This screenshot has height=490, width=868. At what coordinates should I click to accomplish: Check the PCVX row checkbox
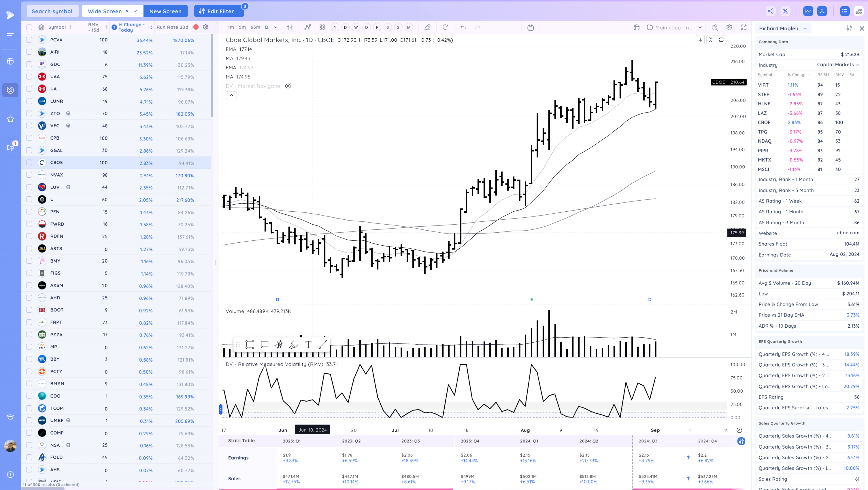29,40
